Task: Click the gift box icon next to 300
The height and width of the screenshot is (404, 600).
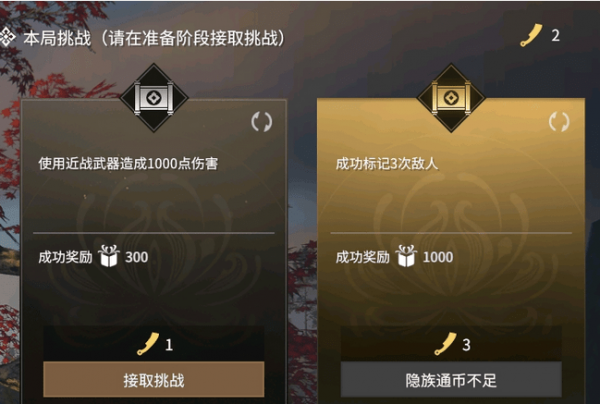Action: (x=109, y=256)
